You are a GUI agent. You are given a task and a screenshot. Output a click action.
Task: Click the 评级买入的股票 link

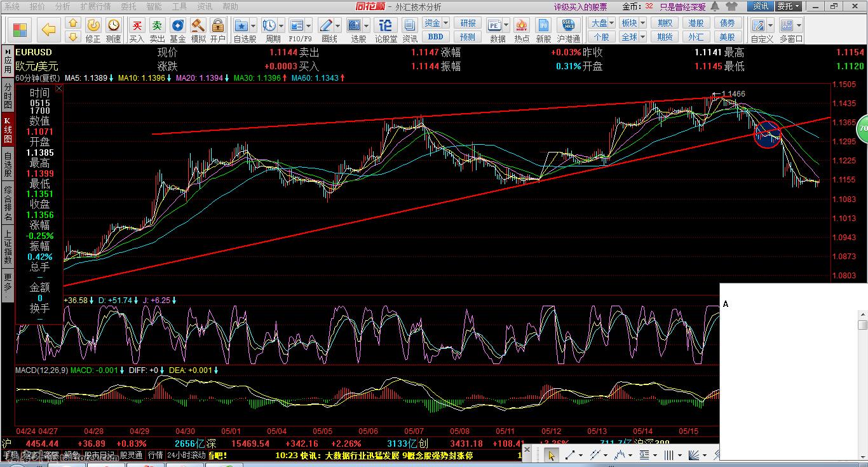580,7
